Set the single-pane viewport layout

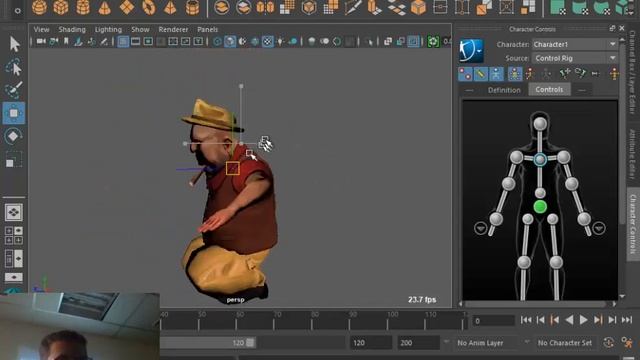tap(13, 212)
